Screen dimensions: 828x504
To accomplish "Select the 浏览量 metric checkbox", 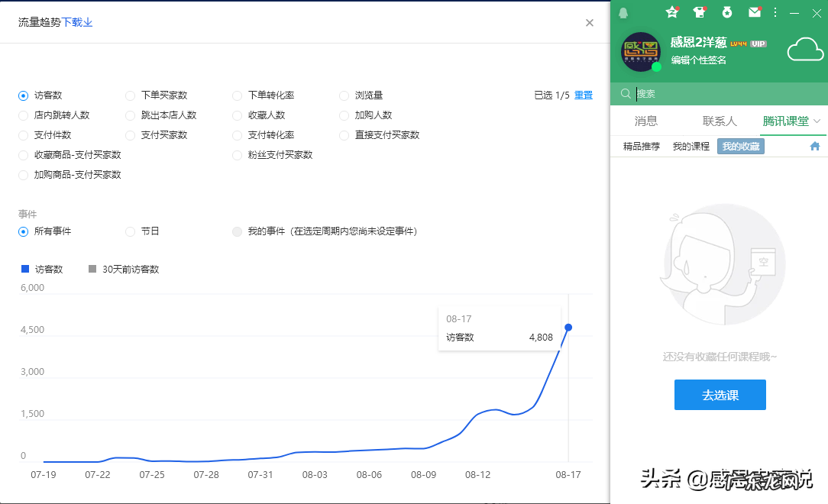I will pos(344,95).
